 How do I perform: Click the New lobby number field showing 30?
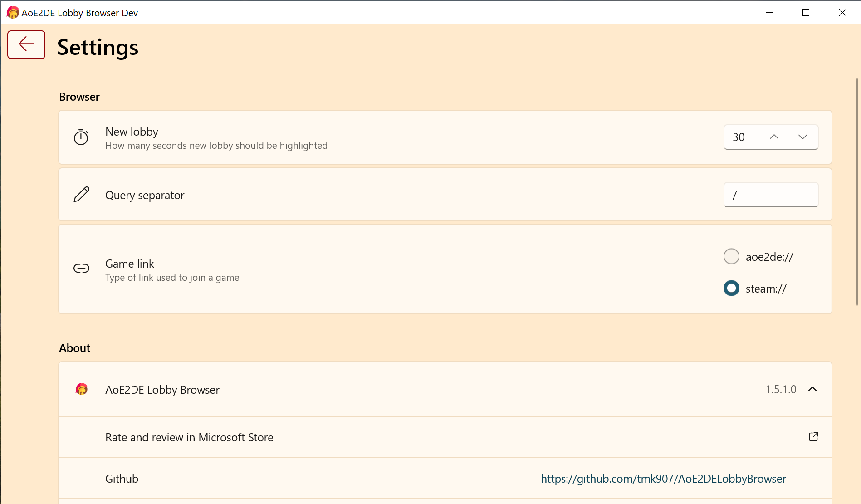click(x=742, y=137)
